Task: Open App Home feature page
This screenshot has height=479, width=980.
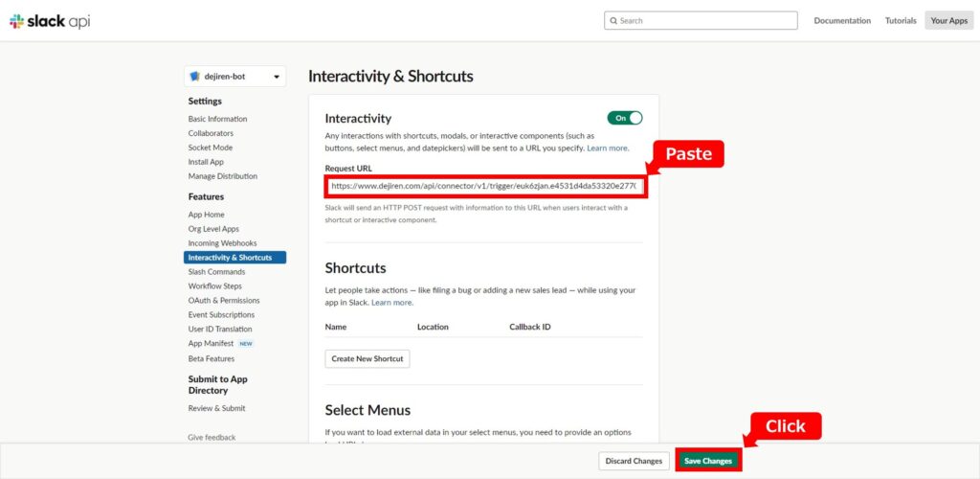Action: coord(207,215)
